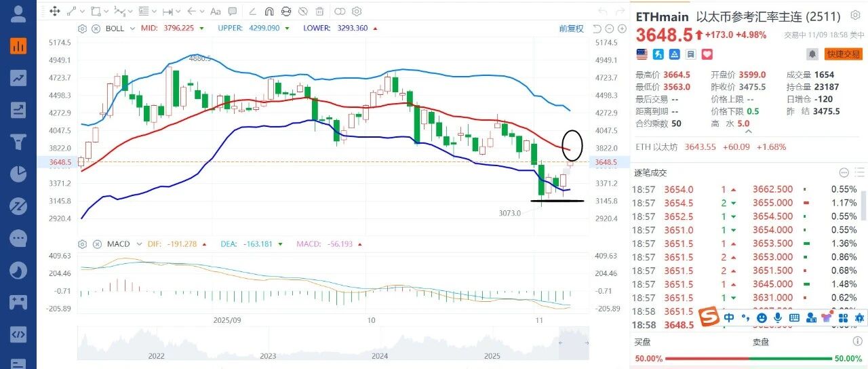This screenshot has width=868, height=369.
Task: Open the code editor sidebar icon
Action: click(x=18, y=334)
